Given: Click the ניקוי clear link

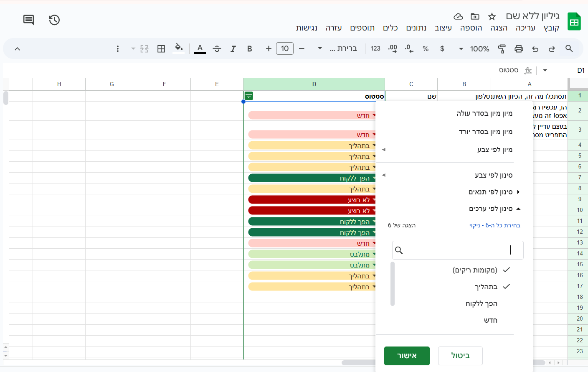Looking at the screenshot, I should 474,225.
